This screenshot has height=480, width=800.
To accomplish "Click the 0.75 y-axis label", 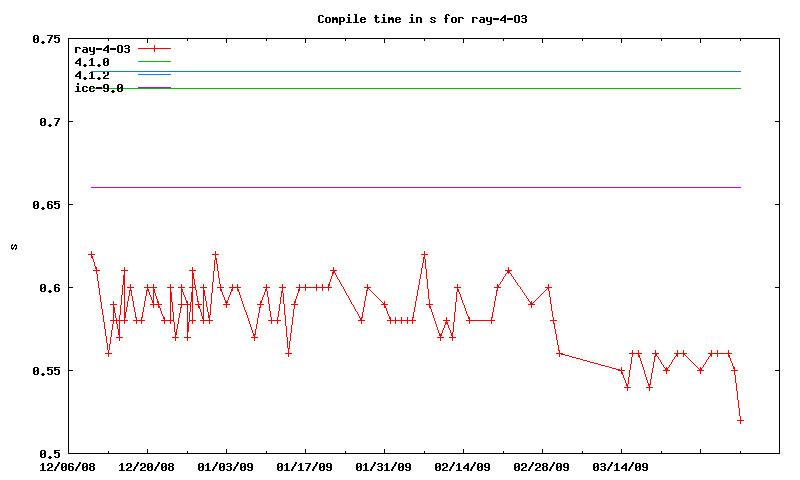I will click(44, 39).
